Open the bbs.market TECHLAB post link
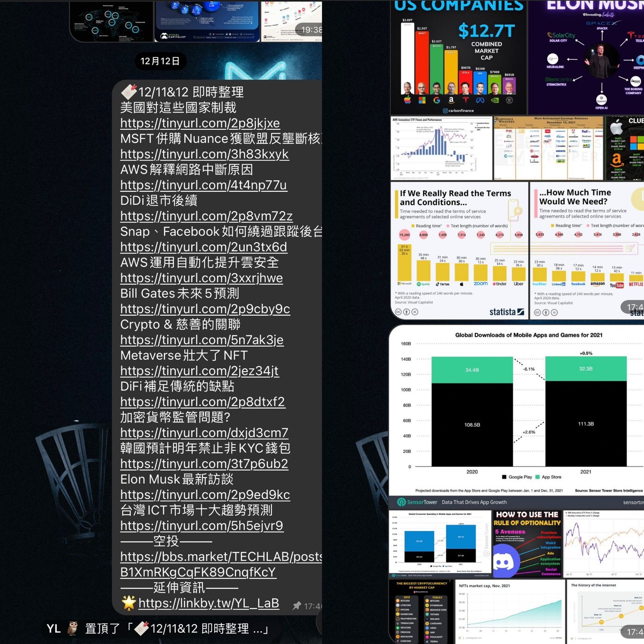The image size is (644, 644). (x=221, y=564)
